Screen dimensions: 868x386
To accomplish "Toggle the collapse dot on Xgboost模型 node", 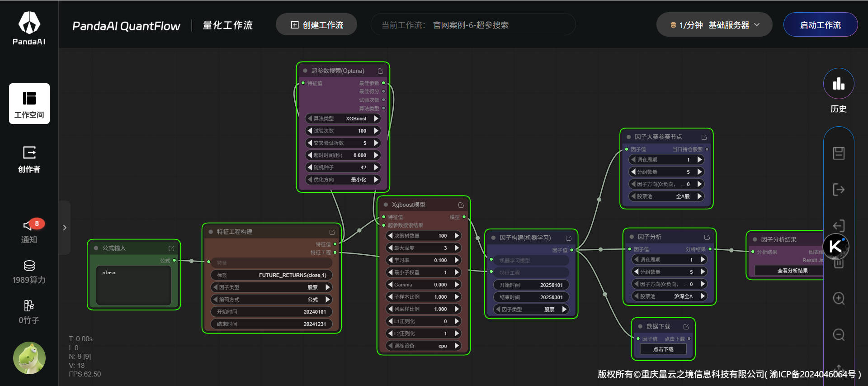I will point(386,205).
